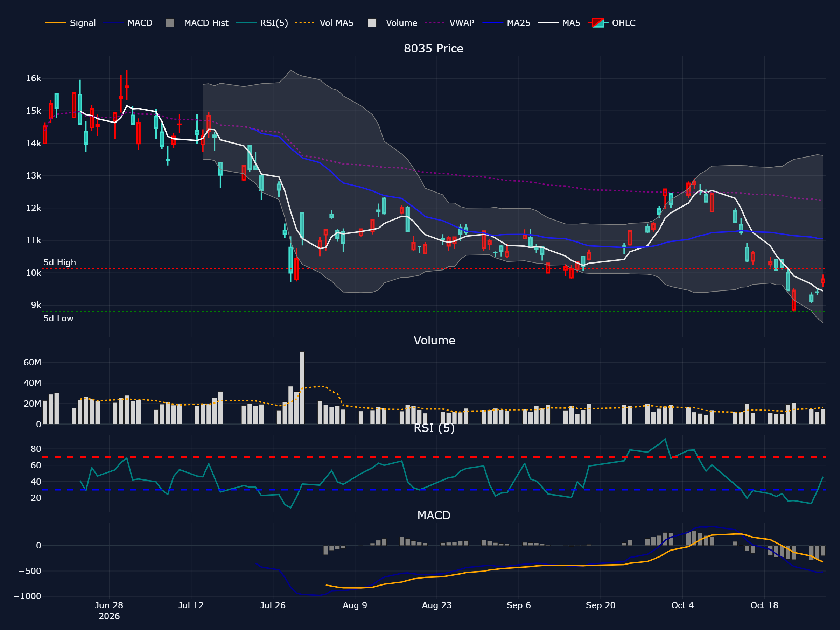Toggle RSI(5) trace visibility in legend
This screenshot has width=840, height=630.
[x=262, y=23]
